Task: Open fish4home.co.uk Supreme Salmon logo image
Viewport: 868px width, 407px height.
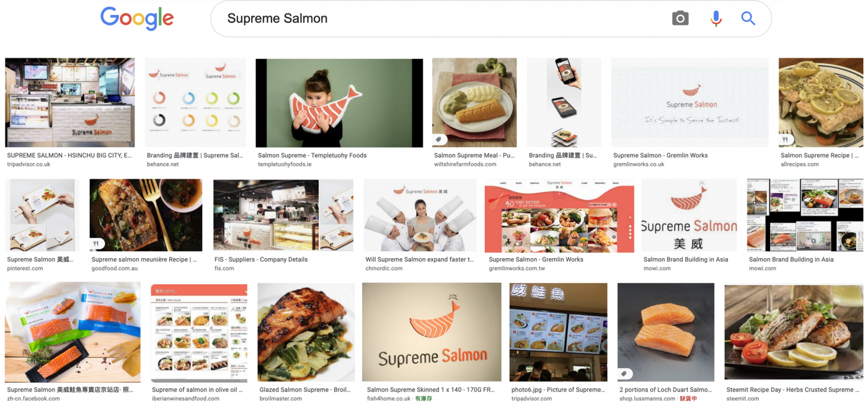Action: point(432,333)
